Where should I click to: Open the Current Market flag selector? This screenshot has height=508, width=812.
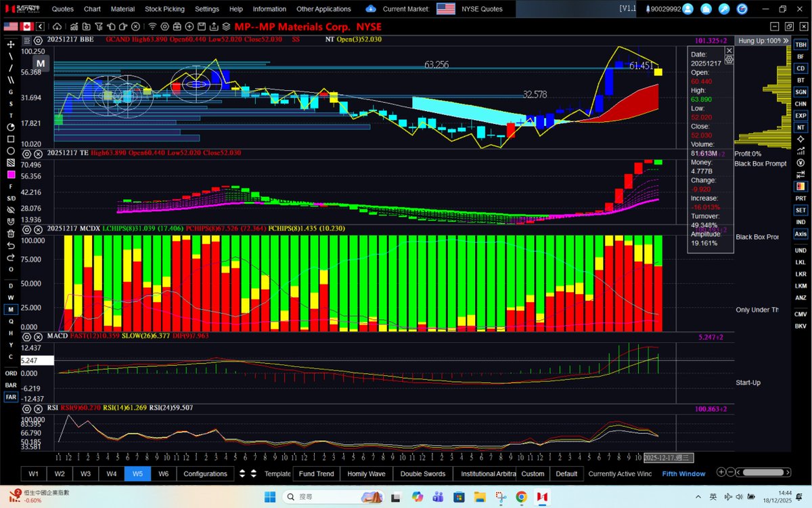tap(446, 9)
